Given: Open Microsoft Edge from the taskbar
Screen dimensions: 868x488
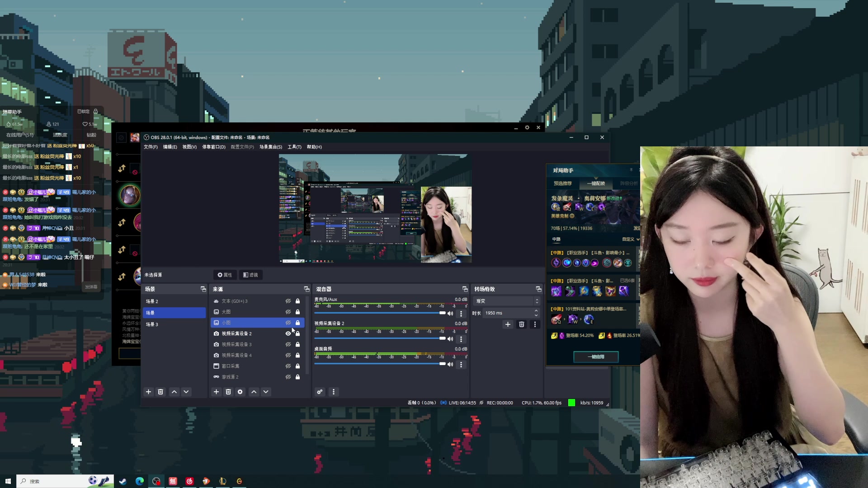Looking at the screenshot, I should pos(140,481).
